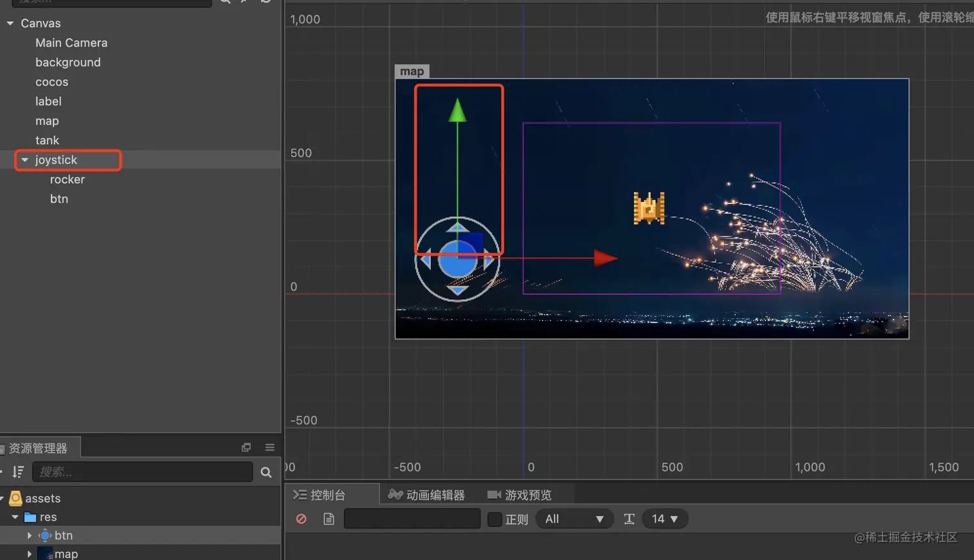Screen dimensions: 974x560
Task: Select the joystick node
Action: pyautogui.click(x=56, y=160)
